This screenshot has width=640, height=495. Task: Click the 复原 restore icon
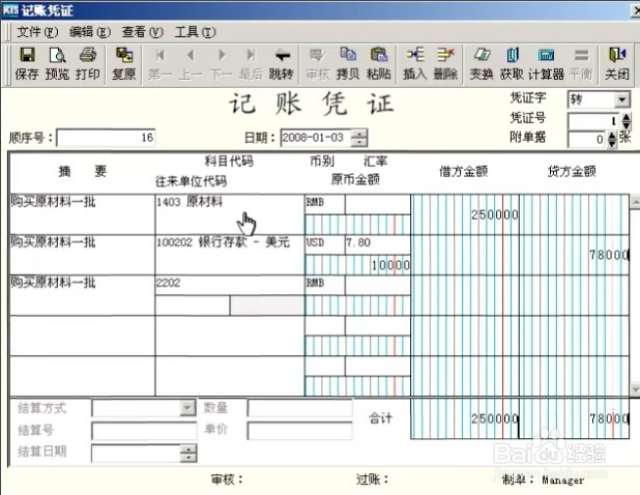(124, 64)
